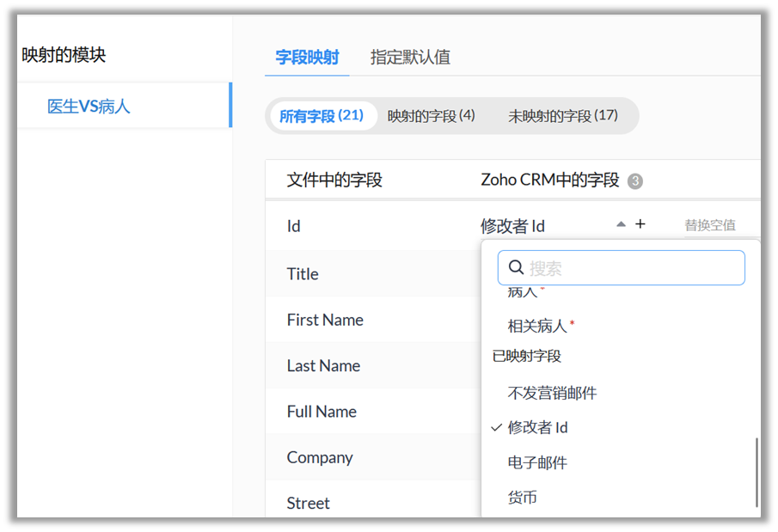Show 所有字段 (21) filter
This screenshot has height=532, width=778.
(321, 115)
